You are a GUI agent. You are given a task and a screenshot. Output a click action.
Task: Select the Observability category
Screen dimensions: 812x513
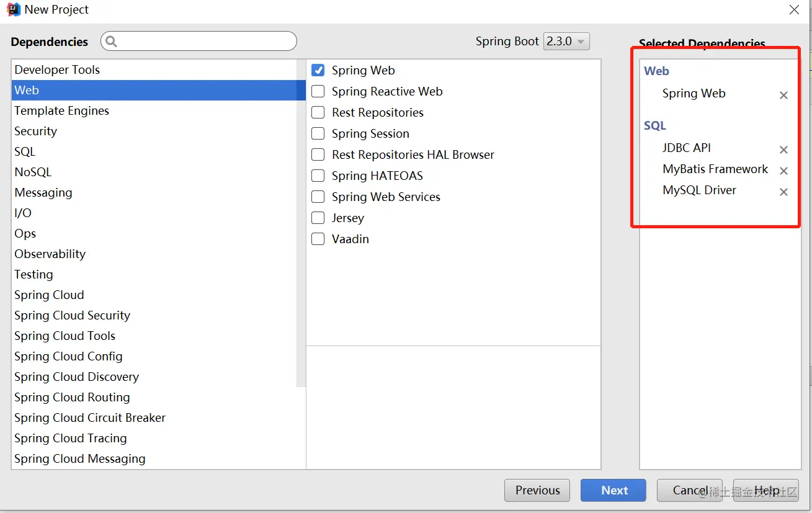pos(154,254)
